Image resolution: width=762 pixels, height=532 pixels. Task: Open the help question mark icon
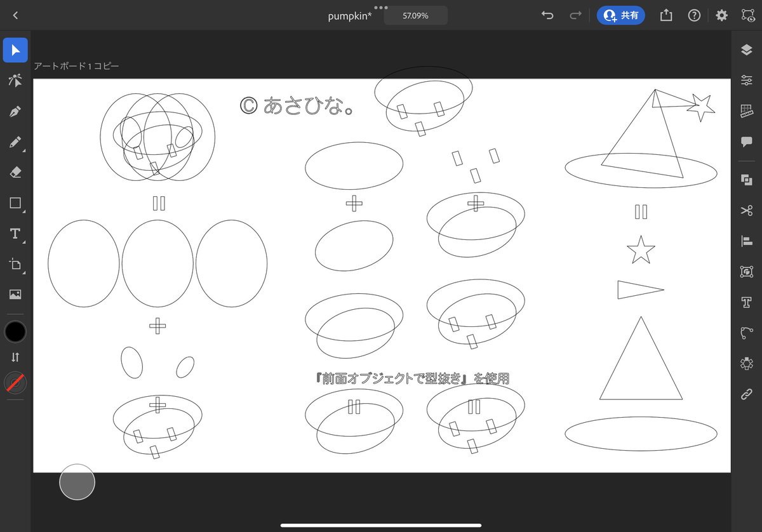(x=694, y=15)
